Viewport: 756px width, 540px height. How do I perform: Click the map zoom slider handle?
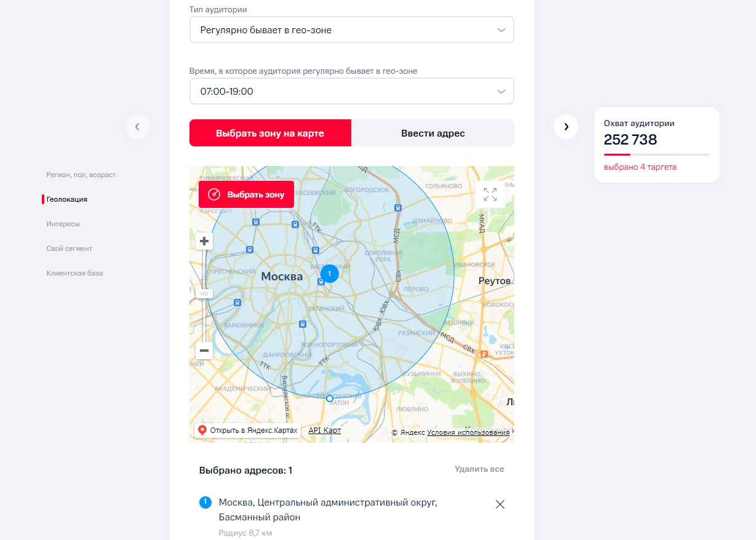(x=204, y=294)
